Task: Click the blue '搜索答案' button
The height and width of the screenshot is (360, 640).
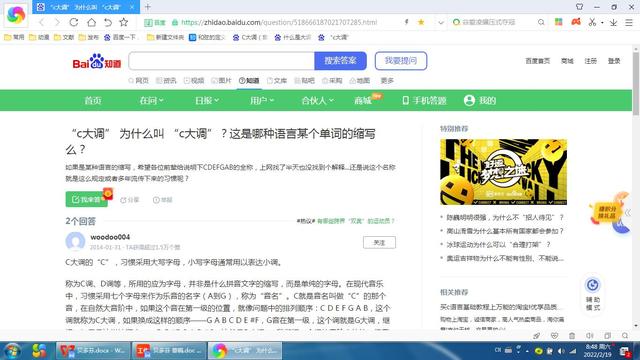Action: [x=340, y=61]
